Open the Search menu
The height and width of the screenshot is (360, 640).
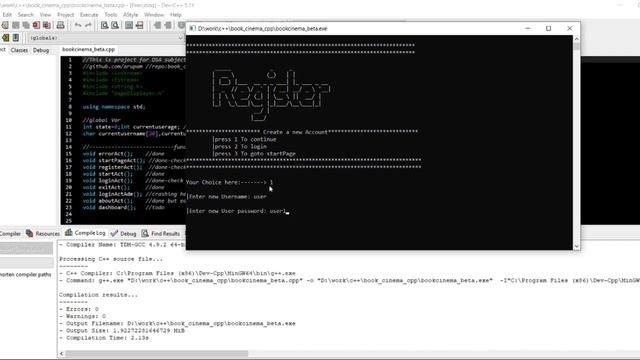click(25, 15)
